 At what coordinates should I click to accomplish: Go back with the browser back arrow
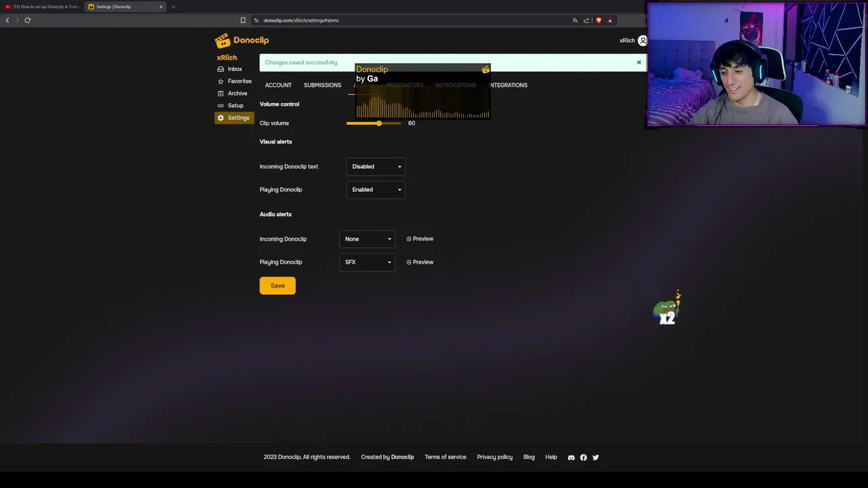pyautogui.click(x=7, y=20)
